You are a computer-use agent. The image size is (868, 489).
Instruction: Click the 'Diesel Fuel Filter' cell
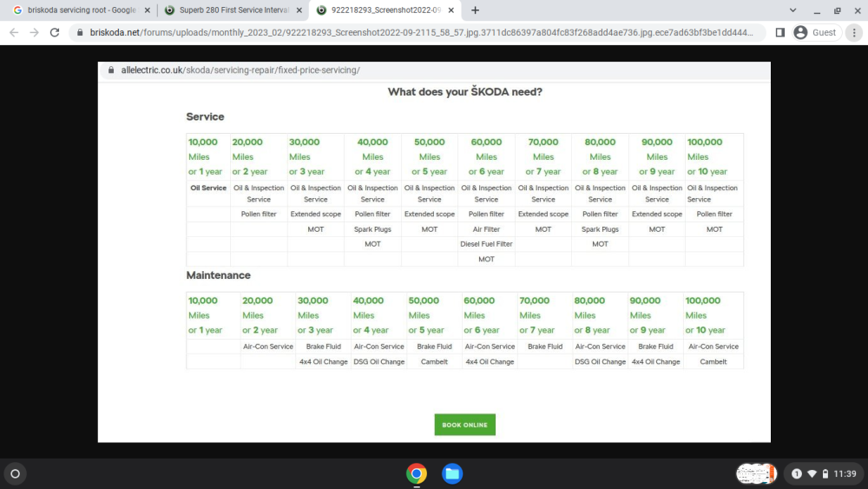point(486,244)
